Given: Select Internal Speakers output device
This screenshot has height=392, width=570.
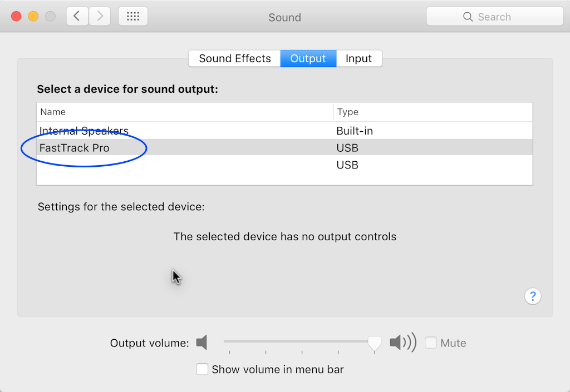Looking at the screenshot, I should (284, 131).
